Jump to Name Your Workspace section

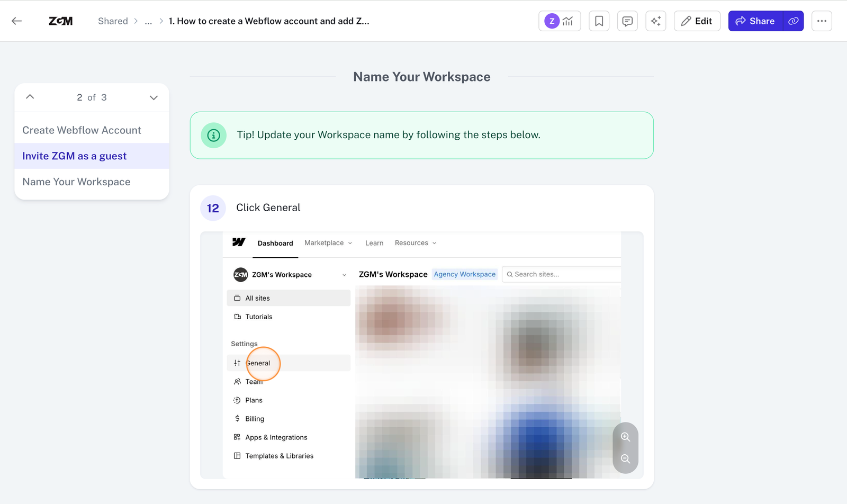(x=76, y=182)
